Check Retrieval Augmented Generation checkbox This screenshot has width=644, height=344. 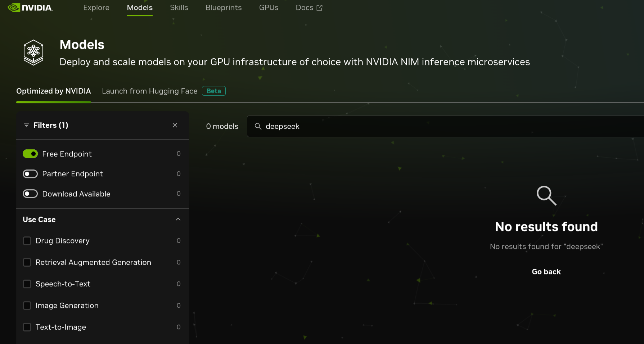point(27,262)
